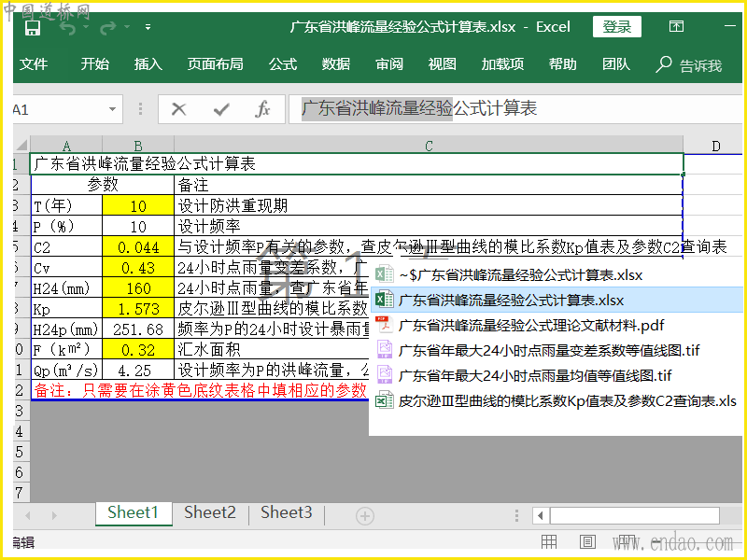747x560 pixels.
Task: Select yellow cell with value 160
Action: point(138,288)
